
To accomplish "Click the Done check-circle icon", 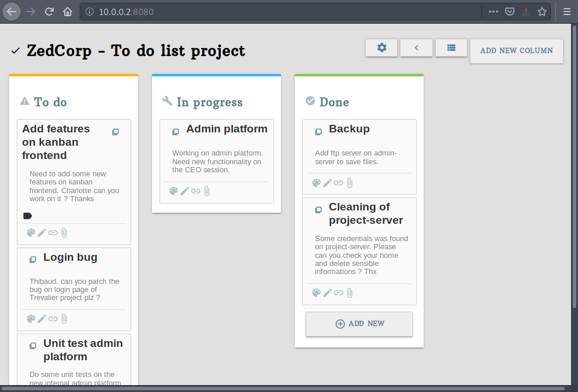I will pos(310,101).
